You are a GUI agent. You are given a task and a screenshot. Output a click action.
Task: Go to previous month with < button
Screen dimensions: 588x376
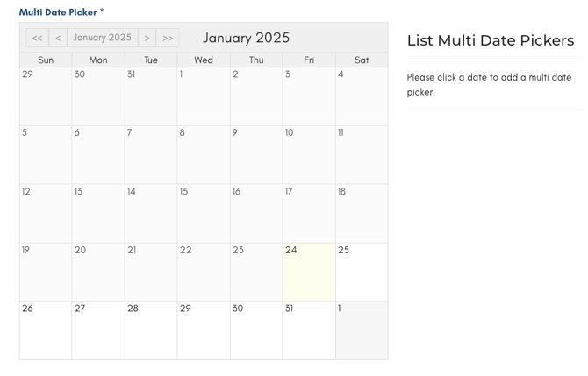point(58,38)
